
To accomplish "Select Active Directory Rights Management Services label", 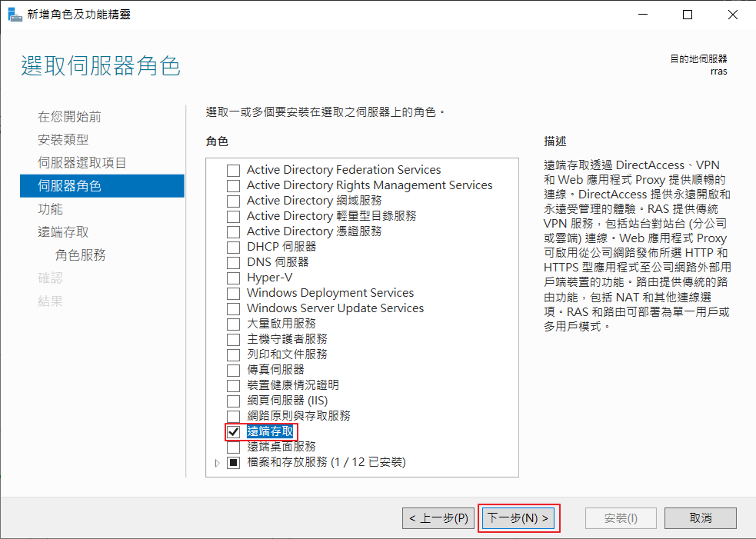I will click(x=370, y=185).
